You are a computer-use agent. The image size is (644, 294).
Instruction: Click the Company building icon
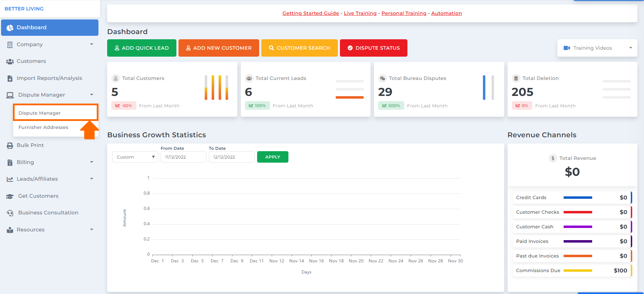[10, 44]
